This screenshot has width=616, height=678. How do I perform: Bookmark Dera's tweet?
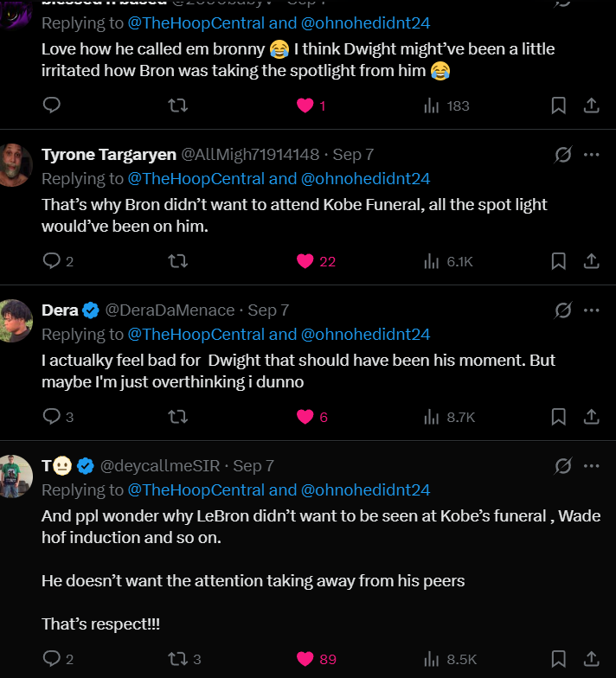click(559, 416)
